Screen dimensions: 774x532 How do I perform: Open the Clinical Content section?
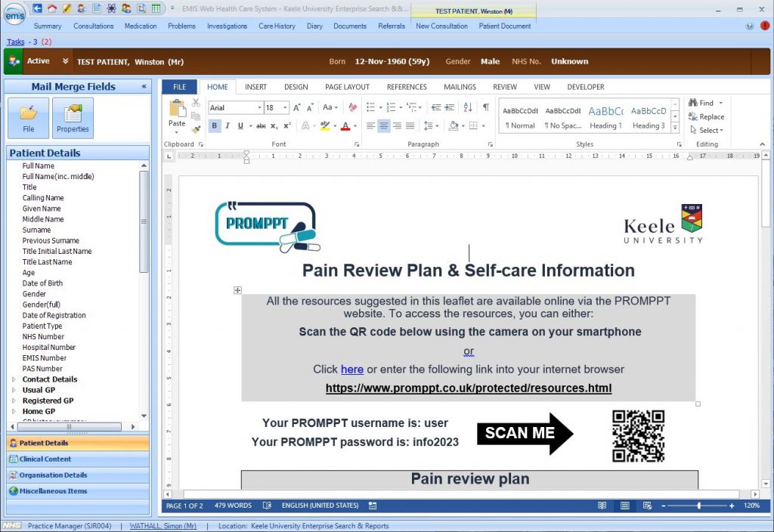click(x=78, y=459)
